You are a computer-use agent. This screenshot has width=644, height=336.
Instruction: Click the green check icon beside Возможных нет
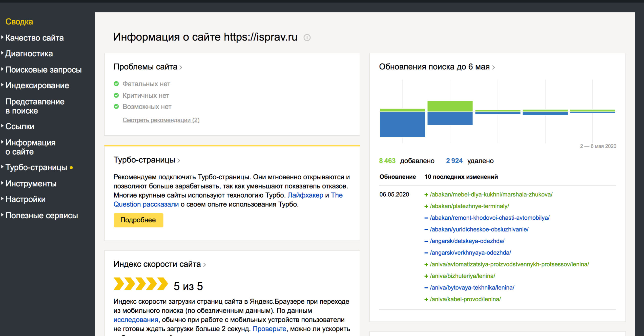(116, 107)
